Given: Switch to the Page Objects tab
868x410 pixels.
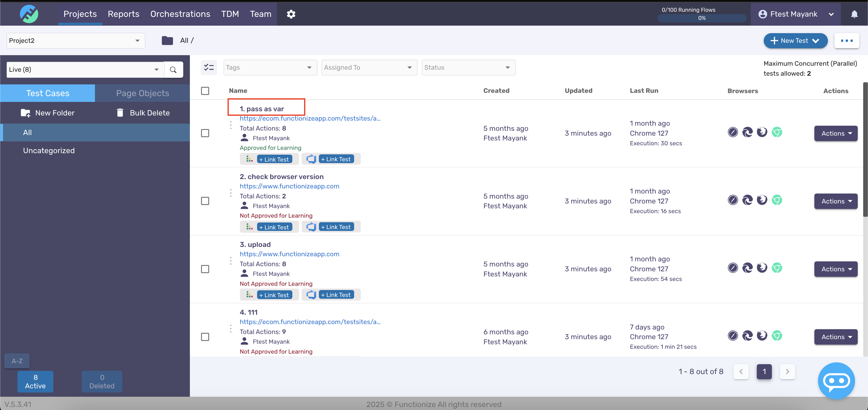Looking at the screenshot, I should point(143,93).
